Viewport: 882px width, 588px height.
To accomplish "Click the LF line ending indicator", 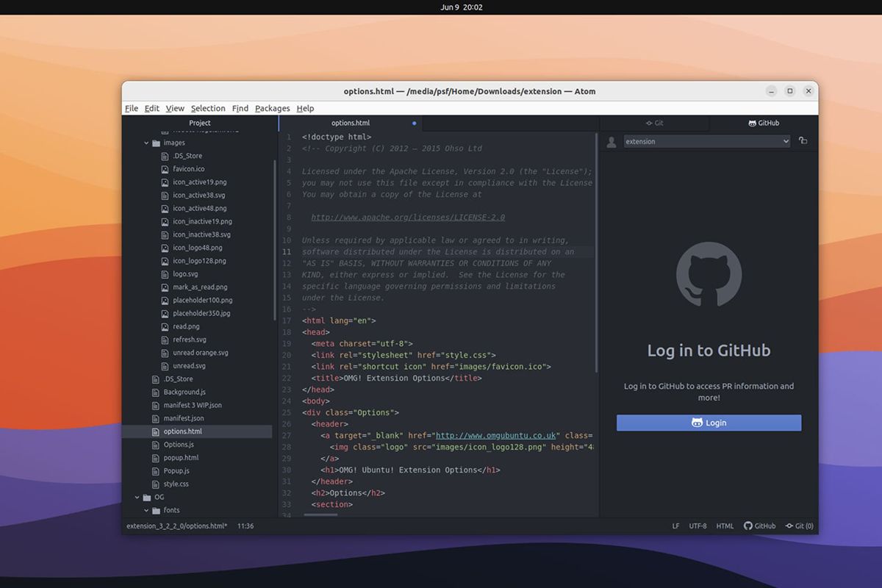I will point(675,526).
